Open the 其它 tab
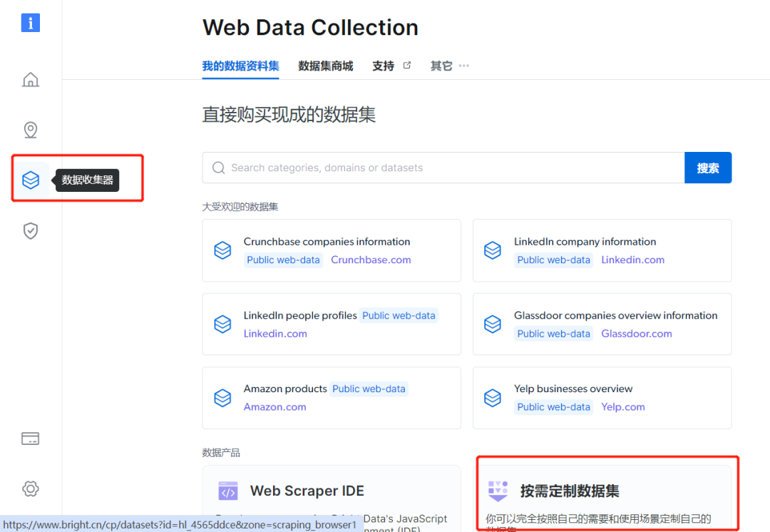Screen dimensions: 770x532 pos(441,66)
